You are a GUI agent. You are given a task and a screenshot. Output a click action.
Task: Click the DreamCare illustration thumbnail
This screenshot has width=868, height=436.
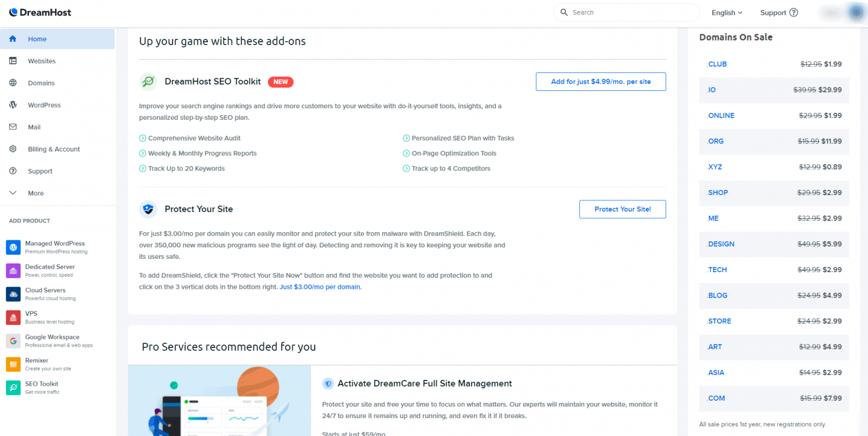pyautogui.click(x=219, y=400)
